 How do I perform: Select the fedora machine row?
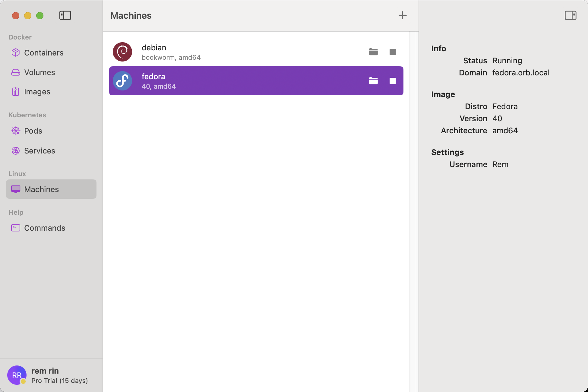click(x=256, y=81)
